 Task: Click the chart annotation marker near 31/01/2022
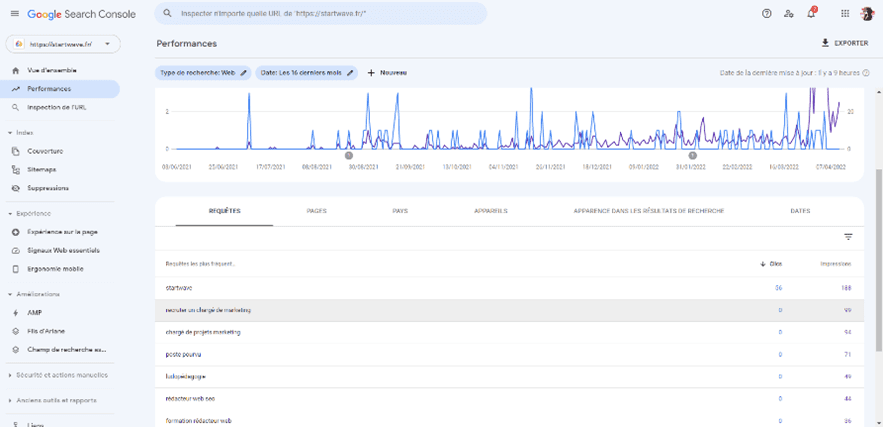pos(693,155)
